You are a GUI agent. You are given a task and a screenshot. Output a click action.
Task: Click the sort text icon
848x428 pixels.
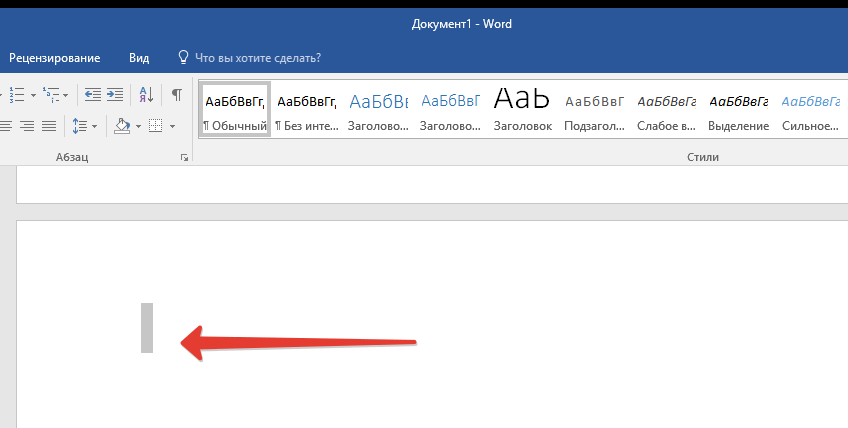point(146,94)
